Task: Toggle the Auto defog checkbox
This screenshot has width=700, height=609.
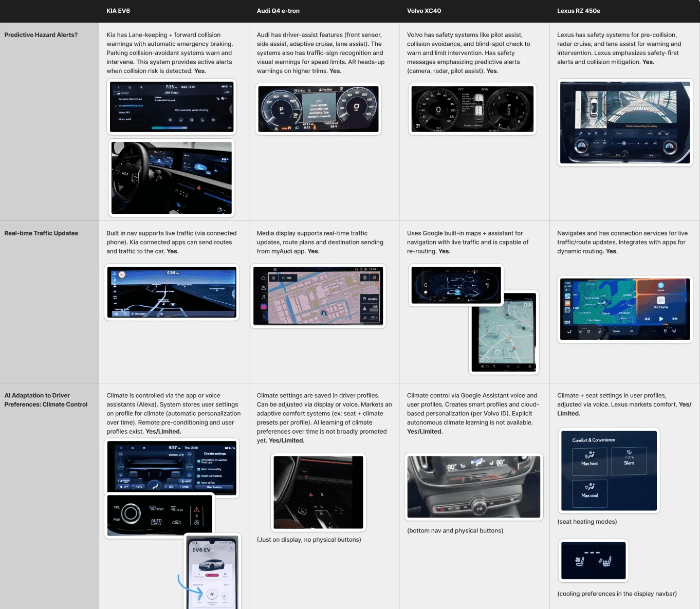Action: coord(198,483)
